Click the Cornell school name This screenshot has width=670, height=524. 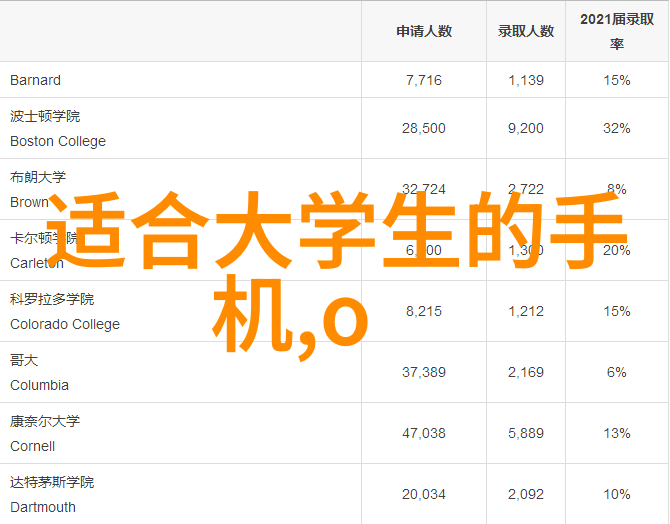pyautogui.click(x=32, y=446)
